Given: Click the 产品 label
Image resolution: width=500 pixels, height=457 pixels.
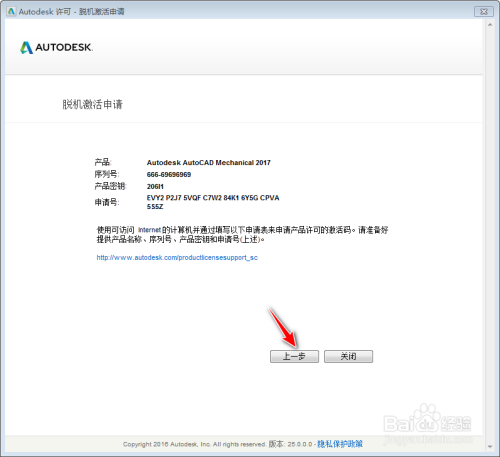Looking at the screenshot, I should [x=103, y=162].
